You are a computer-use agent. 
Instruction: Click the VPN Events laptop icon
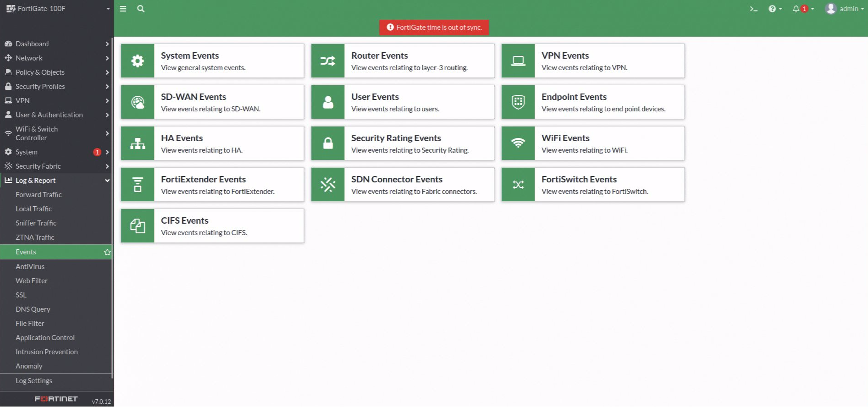pyautogui.click(x=518, y=61)
